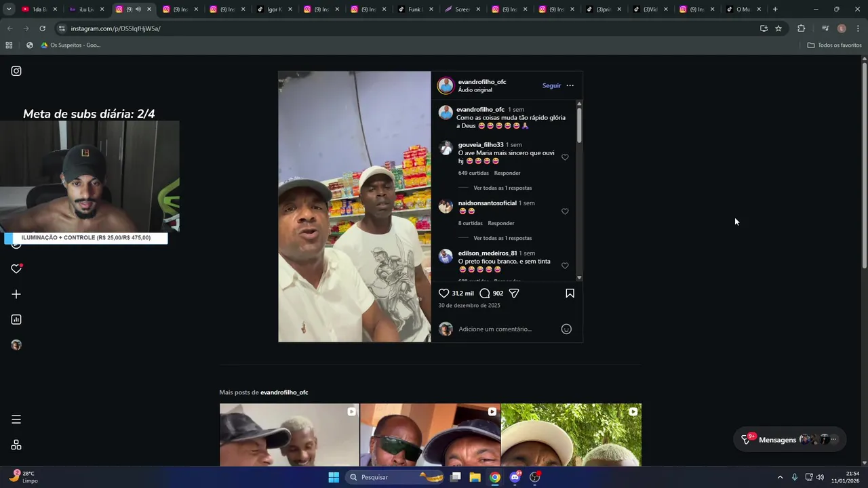Viewport: 868px width, 488px height.
Task: Like gouveia_filho33's comment
Action: click(565, 157)
